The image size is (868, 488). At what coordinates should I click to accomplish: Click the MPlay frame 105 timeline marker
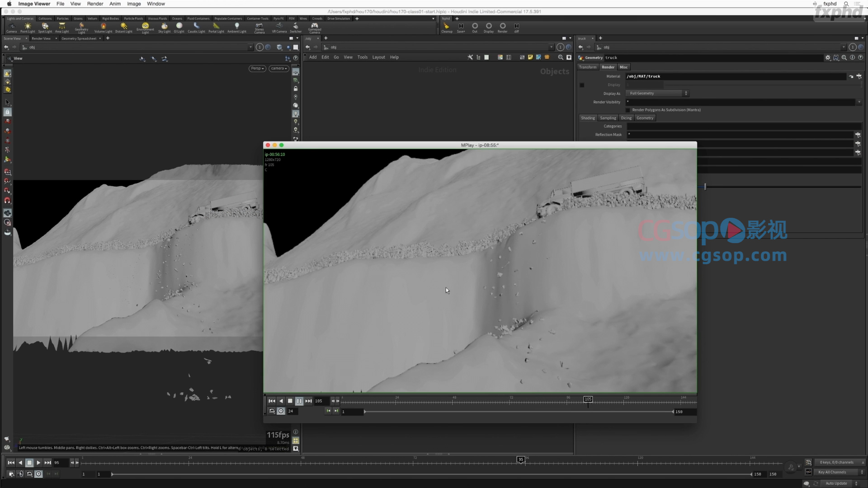pyautogui.click(x=588, y=399)
